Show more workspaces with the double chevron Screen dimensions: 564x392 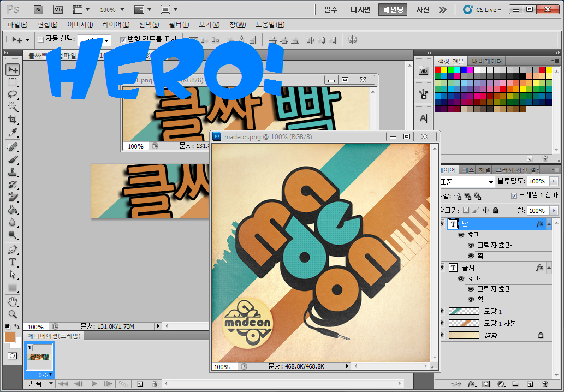443,10
